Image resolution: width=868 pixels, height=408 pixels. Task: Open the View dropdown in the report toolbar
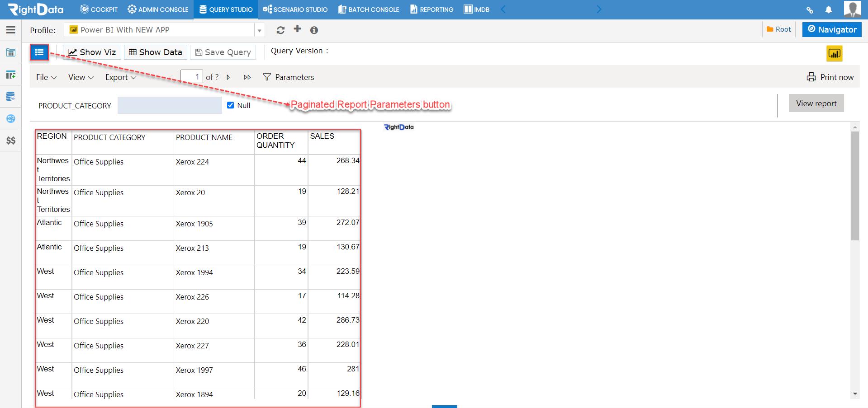click(80, 77)
